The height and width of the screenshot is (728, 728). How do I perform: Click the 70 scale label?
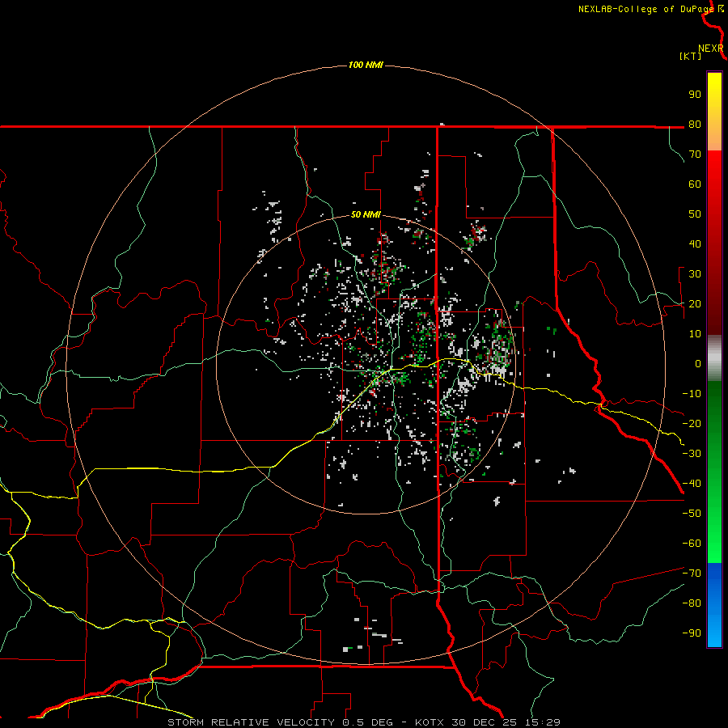click(x=695, y=154)
